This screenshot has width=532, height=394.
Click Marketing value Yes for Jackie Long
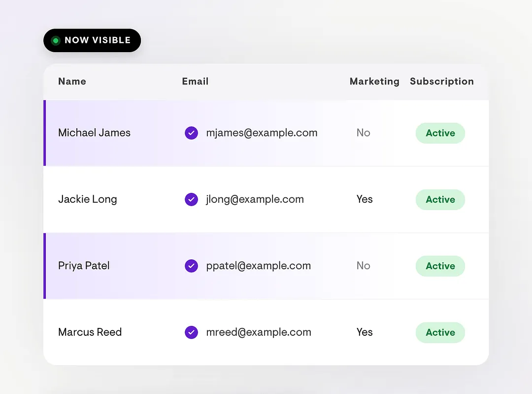365,199
